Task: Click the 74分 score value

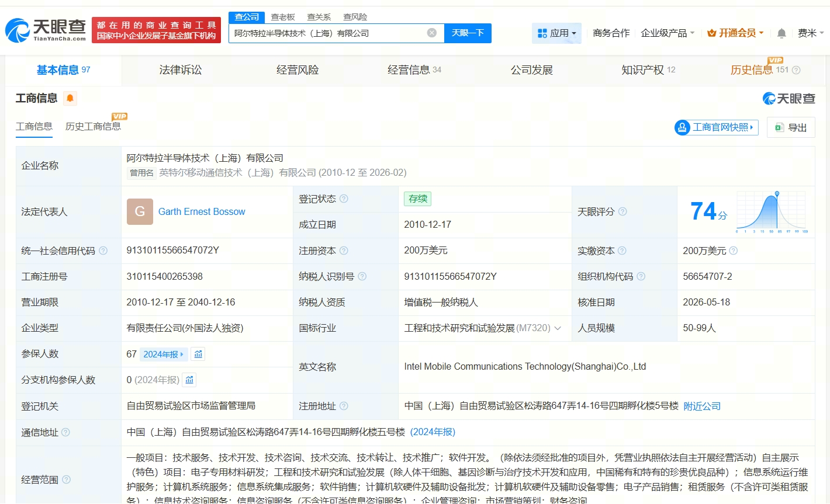Action: click(708, 211)
